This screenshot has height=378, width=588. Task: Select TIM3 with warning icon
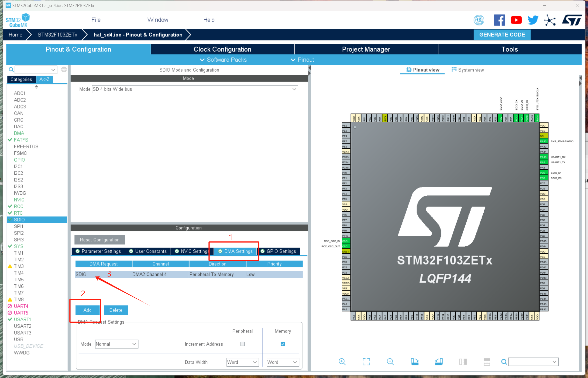[19, 266]
